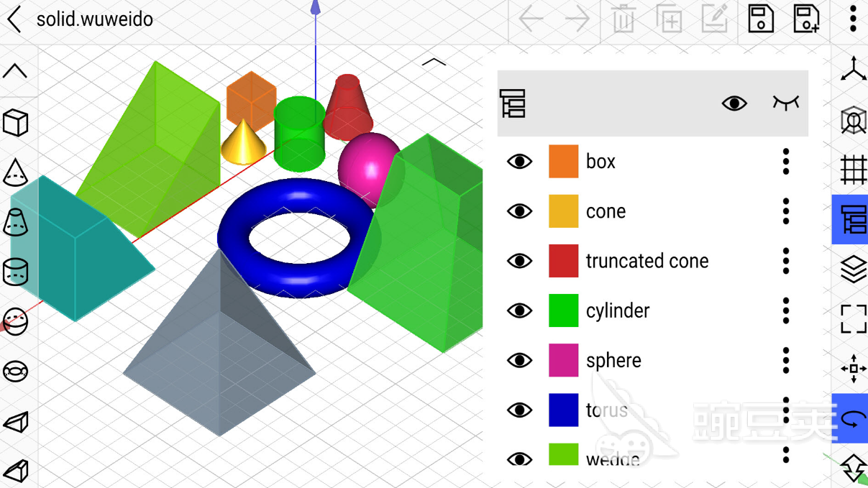This screenshot has height=488, width=868.
Task: Open the magenta color swatch for sphere
Action: [x=564, y=360]
